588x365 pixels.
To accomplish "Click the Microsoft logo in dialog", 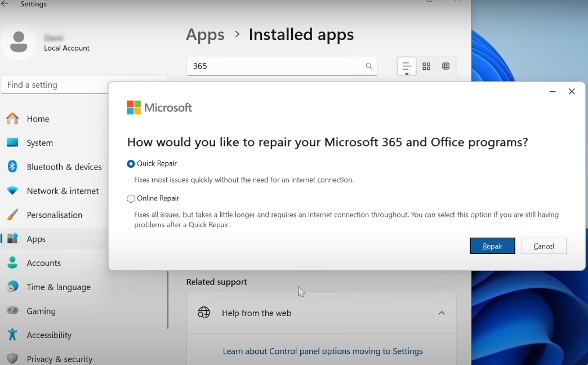I will click(x=159, y=108).
